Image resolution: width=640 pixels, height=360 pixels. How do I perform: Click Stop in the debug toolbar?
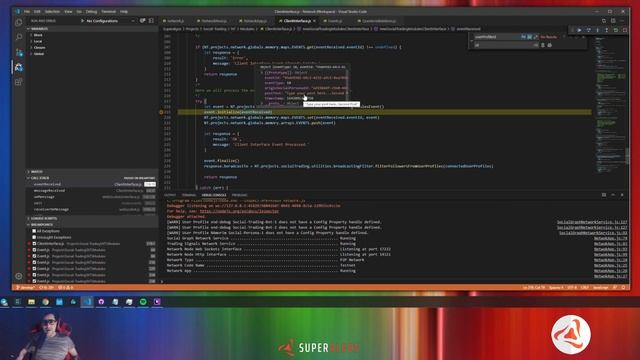coord(624,30)
